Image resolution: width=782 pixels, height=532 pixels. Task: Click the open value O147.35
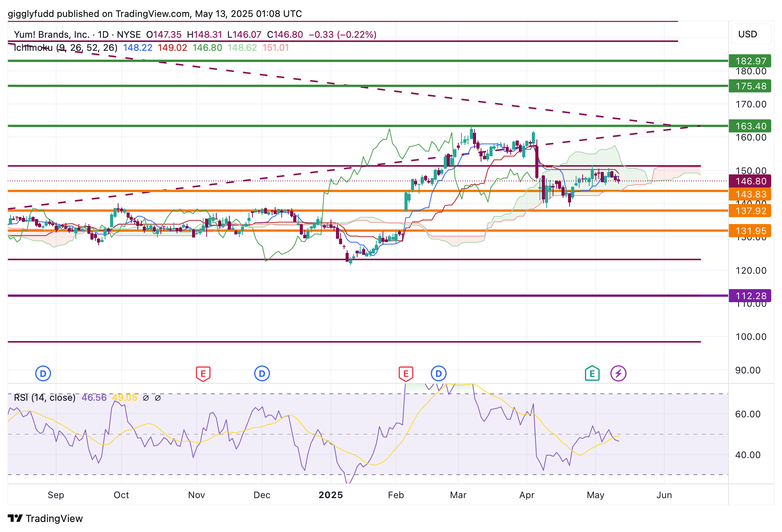tap(164, 35)
